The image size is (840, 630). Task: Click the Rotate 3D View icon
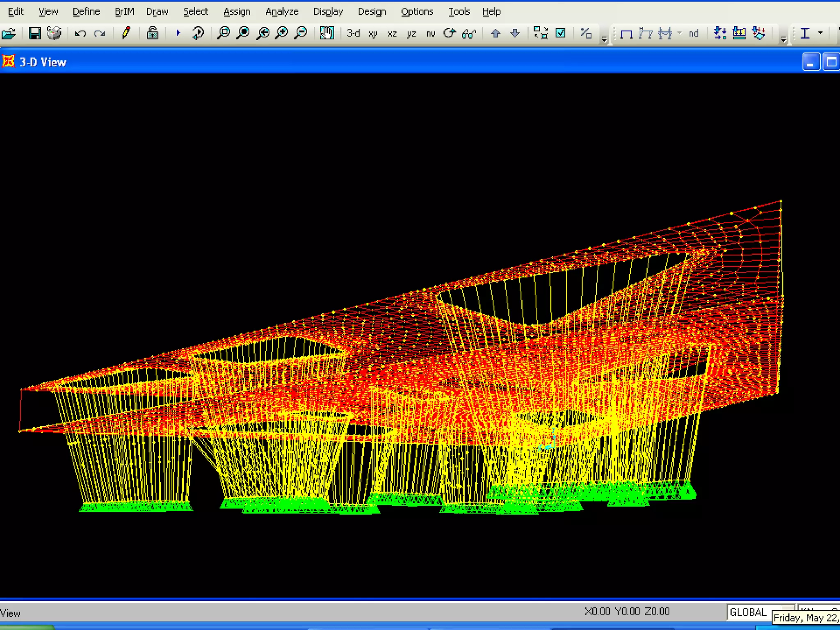(x=450, y=33)
